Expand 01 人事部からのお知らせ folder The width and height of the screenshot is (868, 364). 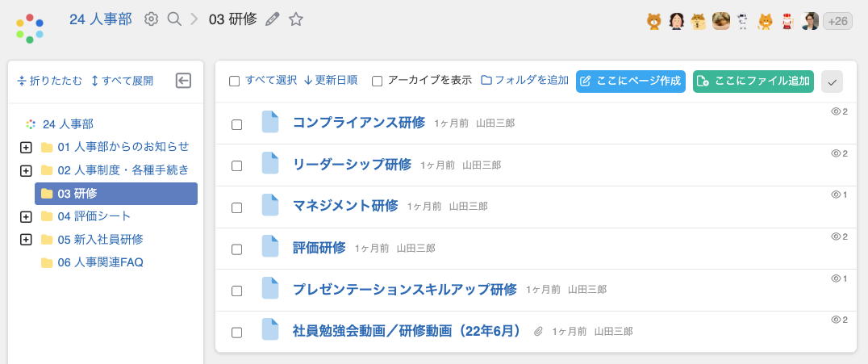26,148
